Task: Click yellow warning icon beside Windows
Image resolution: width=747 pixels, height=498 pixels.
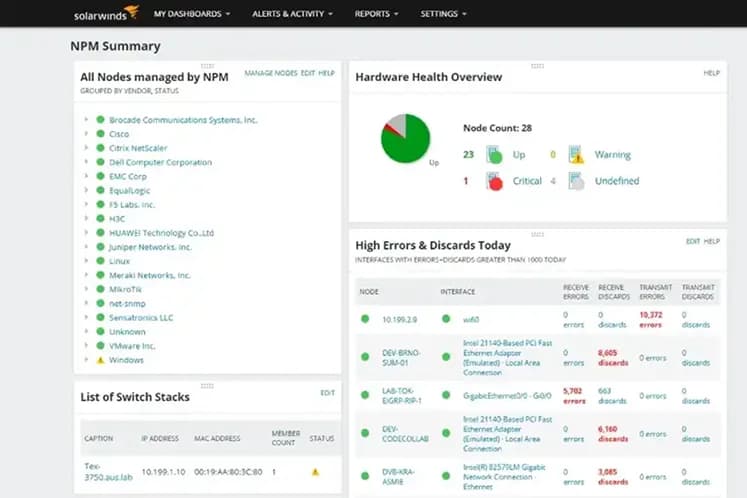Action: coord(100,360)
